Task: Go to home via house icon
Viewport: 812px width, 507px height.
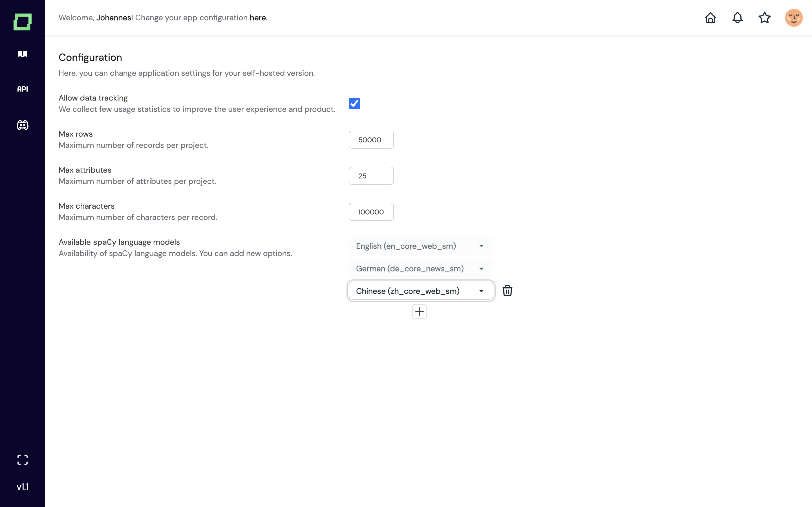Action: (x=710, y=18)
